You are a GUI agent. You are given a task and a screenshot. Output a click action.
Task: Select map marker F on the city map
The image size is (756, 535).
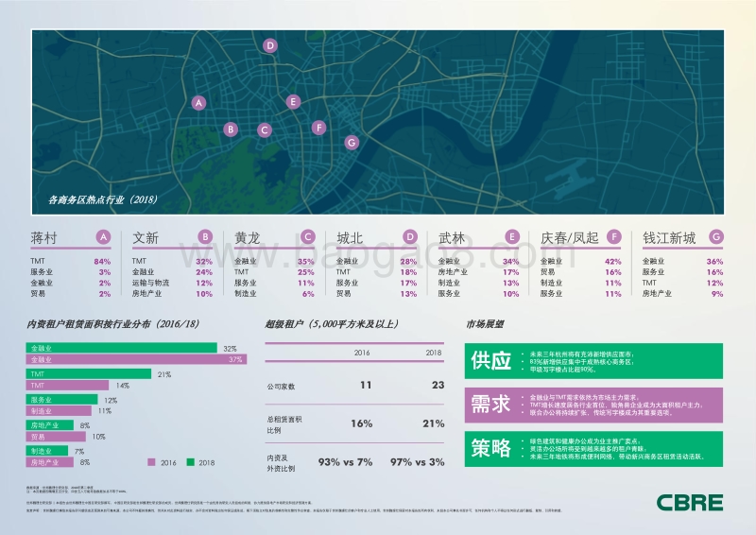pos(318,128)
